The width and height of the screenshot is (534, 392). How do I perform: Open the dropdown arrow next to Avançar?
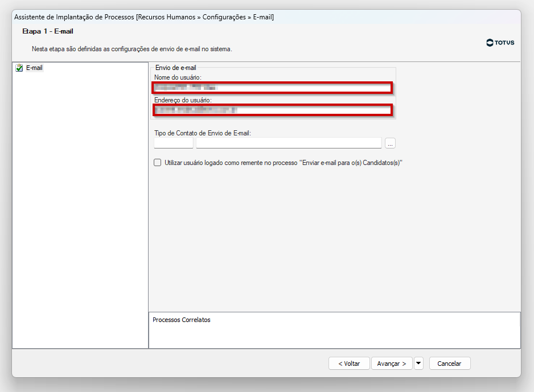pyautogui.click(x=418, y=364)
